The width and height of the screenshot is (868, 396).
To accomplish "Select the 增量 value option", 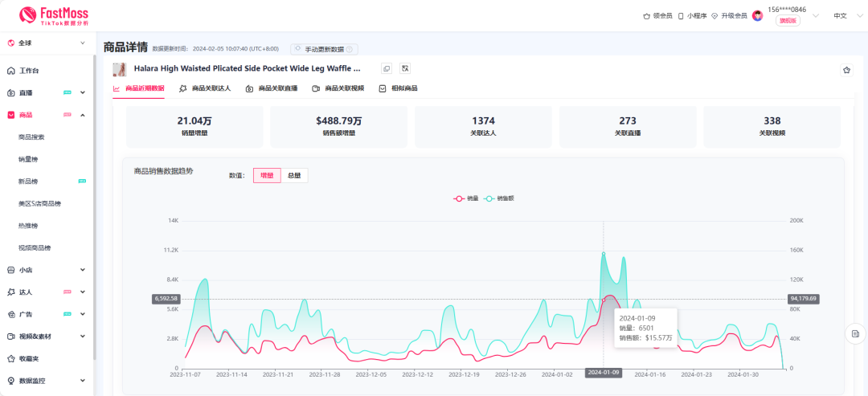I will 267,175.
